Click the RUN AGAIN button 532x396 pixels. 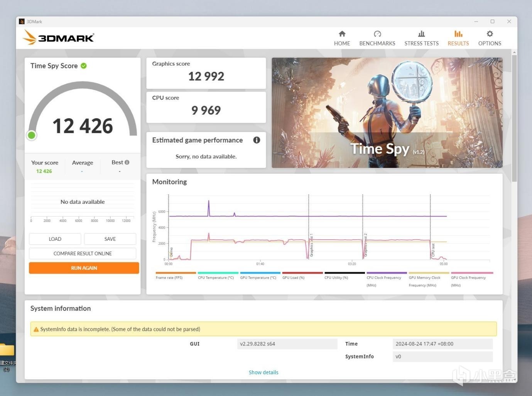coord(84,268)
